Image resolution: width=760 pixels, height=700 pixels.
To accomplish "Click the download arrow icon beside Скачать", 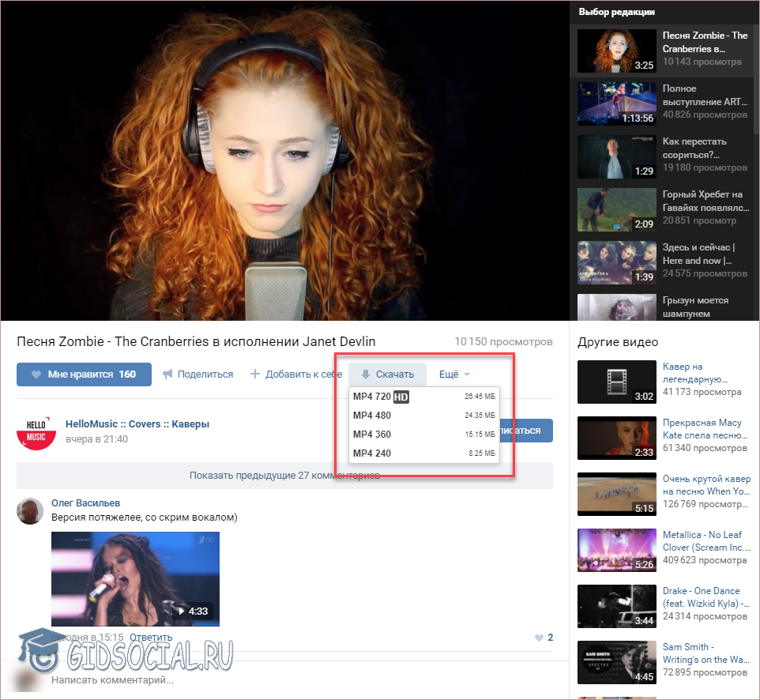I will pos(365,374).
